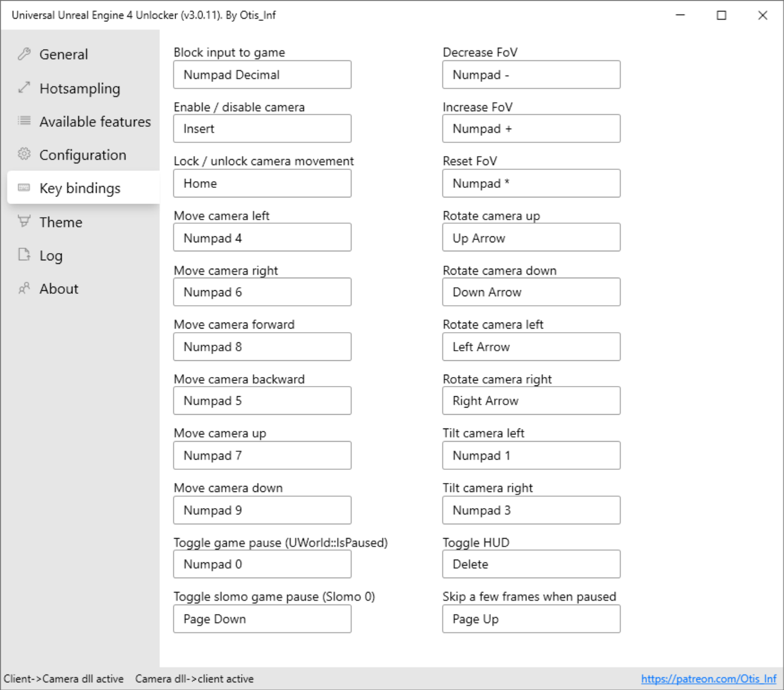The image size is (784, 690).
Task: Click the Log document icon
Action: [x=24, y=255]
